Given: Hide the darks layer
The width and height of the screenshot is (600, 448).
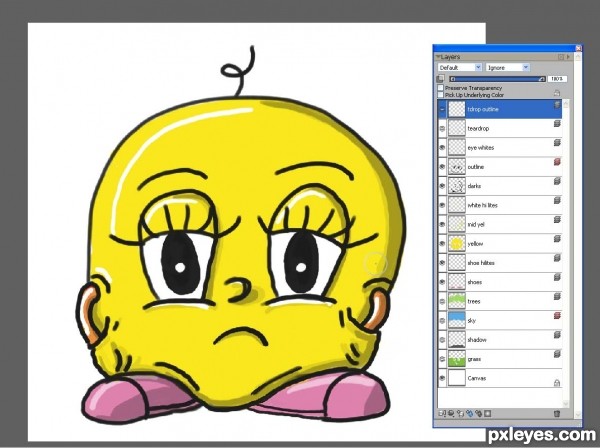Looking at the screenshot, I should (442, 186).
